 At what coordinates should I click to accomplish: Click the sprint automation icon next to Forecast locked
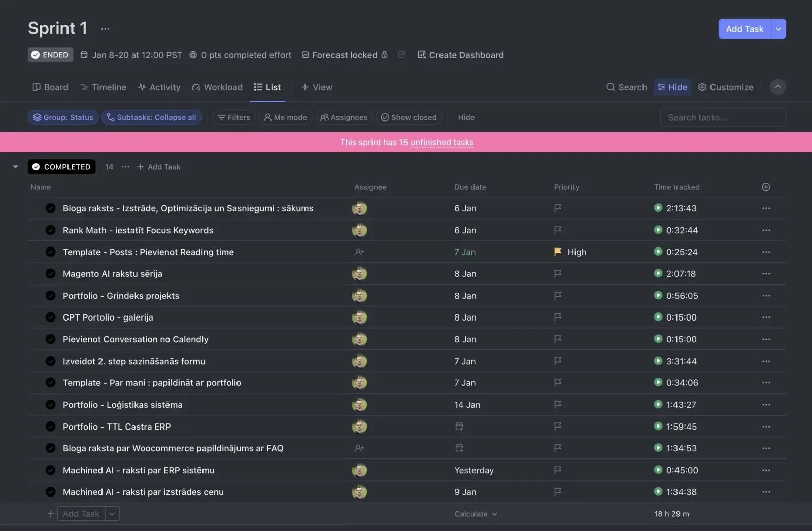402,55
